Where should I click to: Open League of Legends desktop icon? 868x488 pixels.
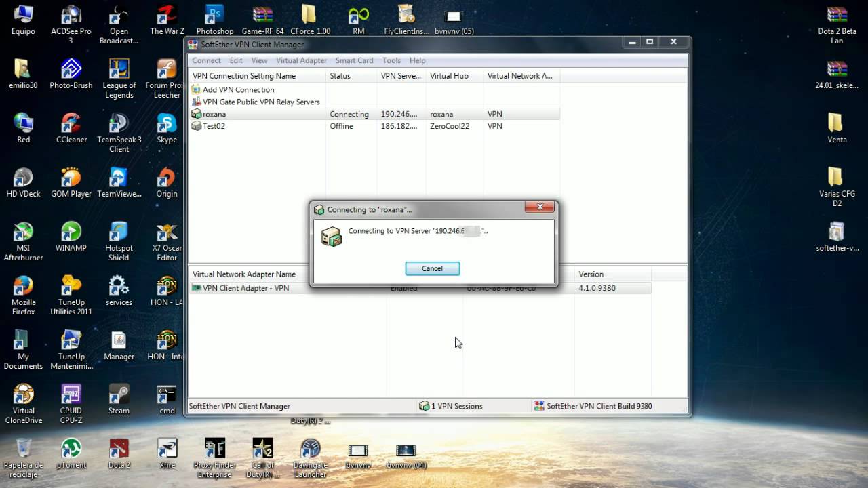coord(119,79)
